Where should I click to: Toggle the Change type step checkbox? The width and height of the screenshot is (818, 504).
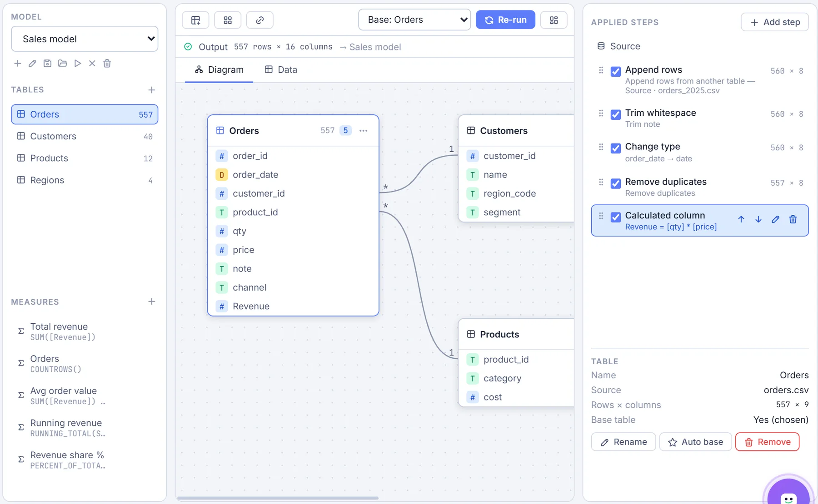tap(616, 148)
